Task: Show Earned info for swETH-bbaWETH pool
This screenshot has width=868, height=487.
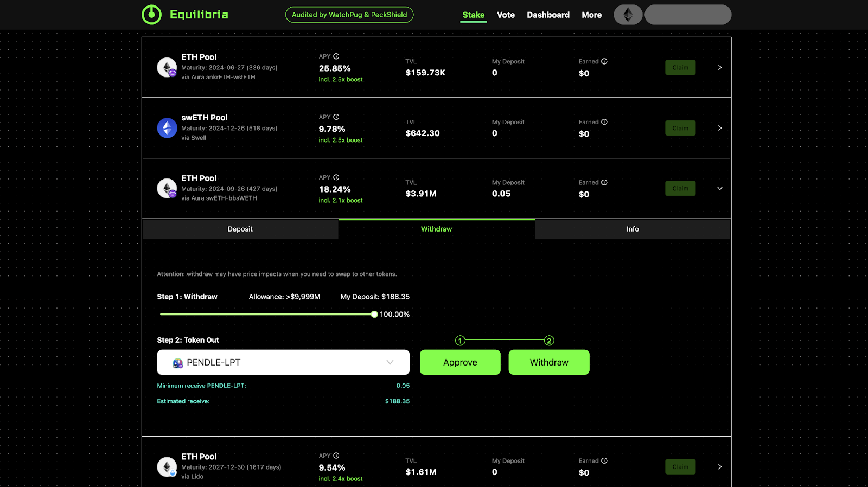Action: pyautogui.click(x=604, y=182)
